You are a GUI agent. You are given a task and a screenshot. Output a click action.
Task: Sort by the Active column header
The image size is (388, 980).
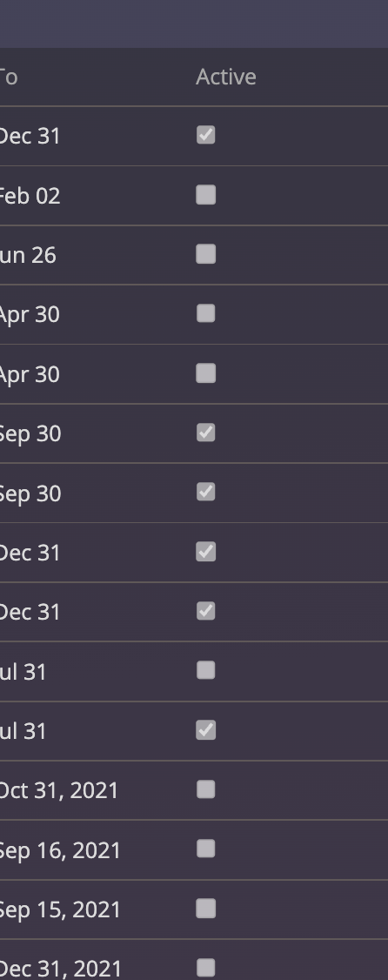pos(225,77)
